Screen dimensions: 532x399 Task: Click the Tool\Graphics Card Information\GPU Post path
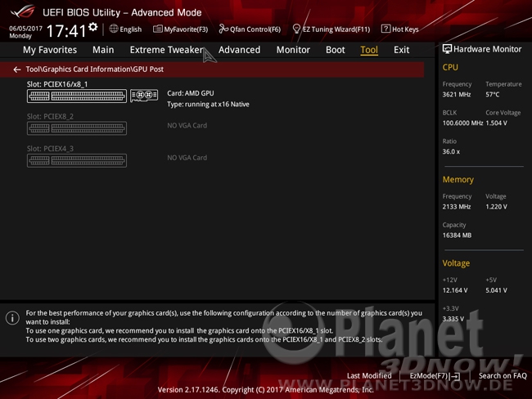[95, 69]
